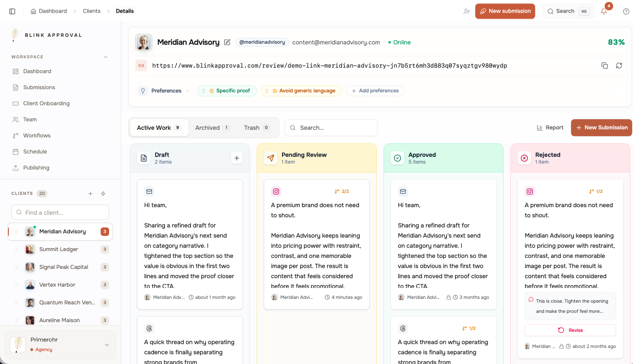633x364 pixels.
Task: Click the lightning bolt icon in Clients
Action: pos(103,194)
